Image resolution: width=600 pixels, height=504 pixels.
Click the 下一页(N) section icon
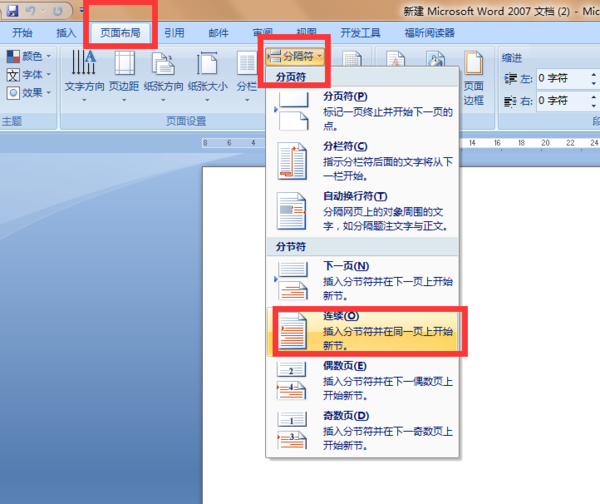(x=293, y=281)
